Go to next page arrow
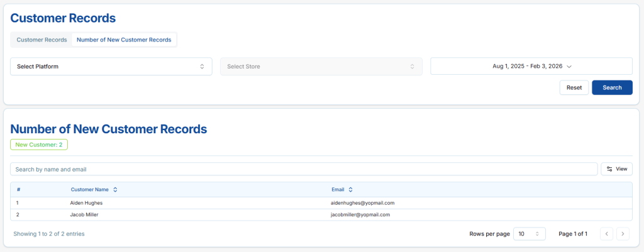Viewport: 644px width, 252px height. pos(623,234)
